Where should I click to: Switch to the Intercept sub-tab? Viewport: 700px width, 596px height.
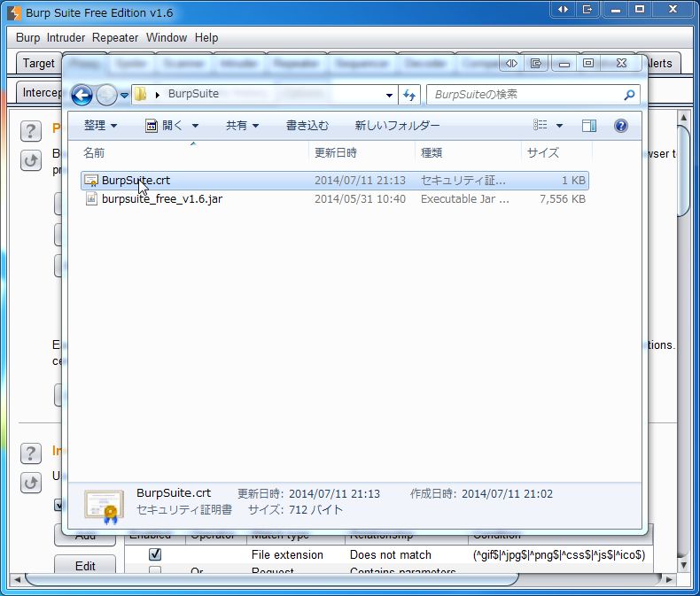coord(40,92)
